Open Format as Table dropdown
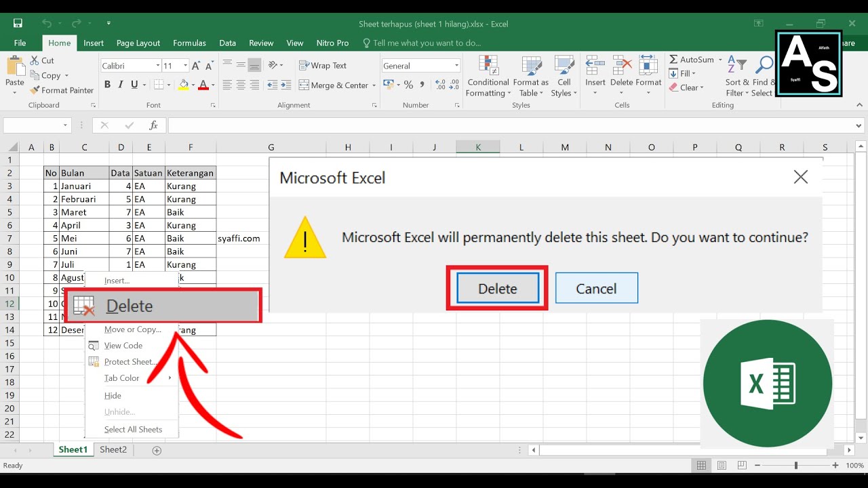 [x=531, y=76]
